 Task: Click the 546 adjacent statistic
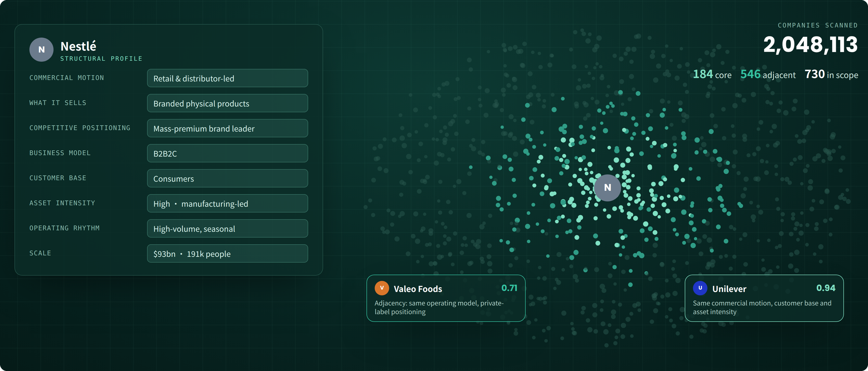[768, 74]
